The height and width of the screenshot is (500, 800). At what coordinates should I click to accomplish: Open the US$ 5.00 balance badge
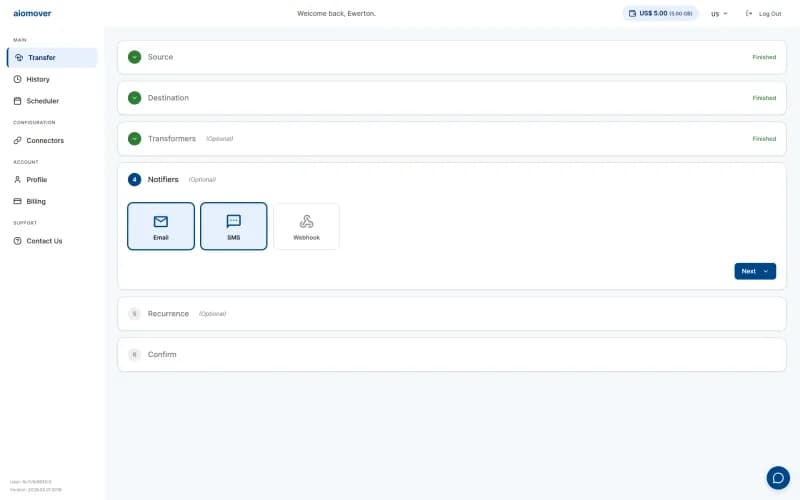pos(661,13)
